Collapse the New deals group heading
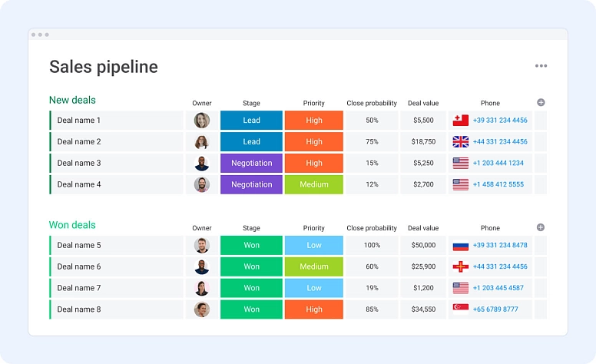Screen dimensions: 596x364 click(x=72, y=101)
